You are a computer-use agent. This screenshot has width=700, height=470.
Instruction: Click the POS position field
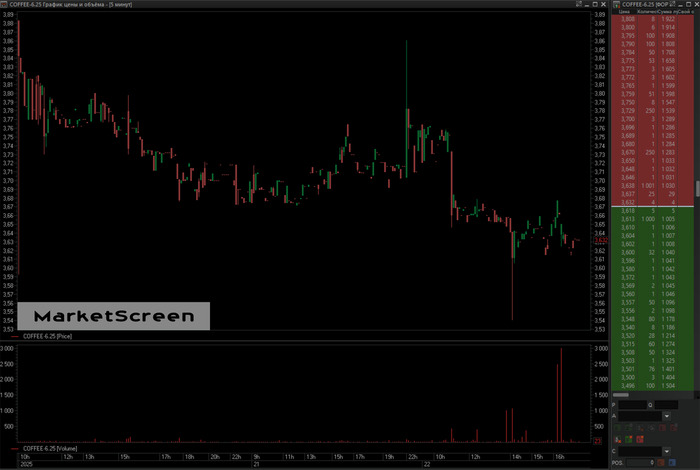[x=640, y=462]
